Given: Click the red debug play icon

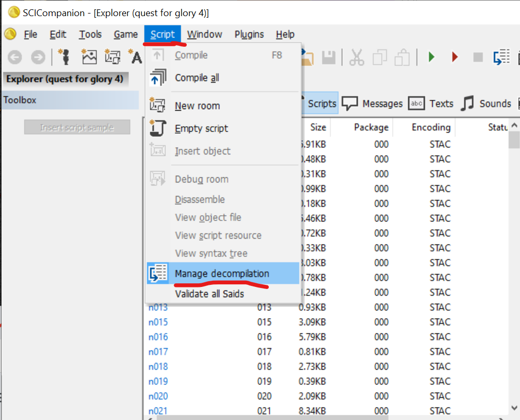Looking at the screenshot, I should click(454, 57).
